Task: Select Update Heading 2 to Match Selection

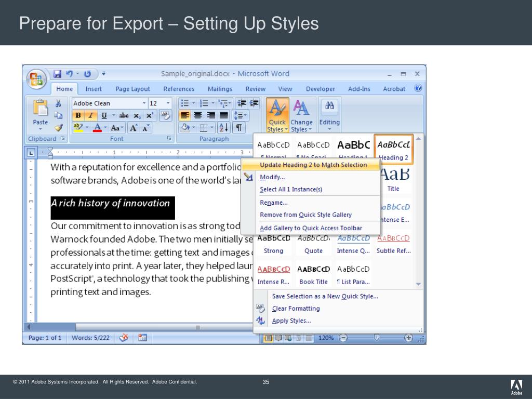Action: pyautogui.click(x=311, y=165)
